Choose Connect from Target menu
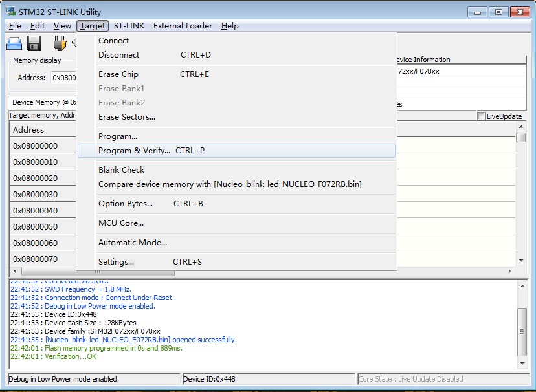This screenshot has height=392, width=536. pos(236,40)
